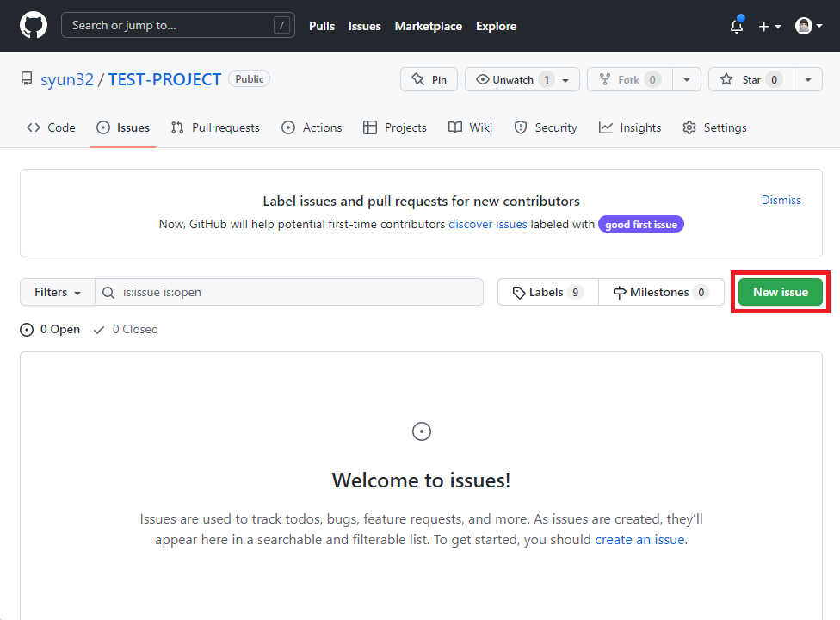Show 0 Closed issues
840x620 pixels.
pyautogui.click(x=126, y=330)
